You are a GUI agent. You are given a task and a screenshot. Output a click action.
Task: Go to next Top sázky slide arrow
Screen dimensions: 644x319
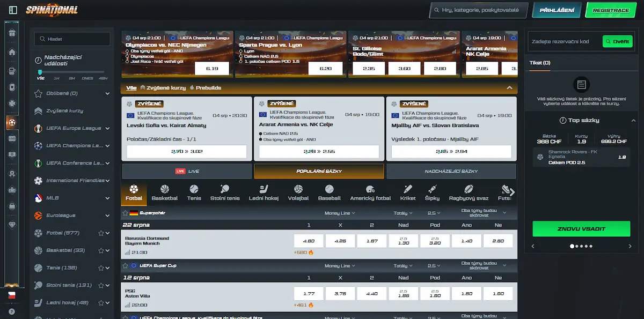click(630, 247)
